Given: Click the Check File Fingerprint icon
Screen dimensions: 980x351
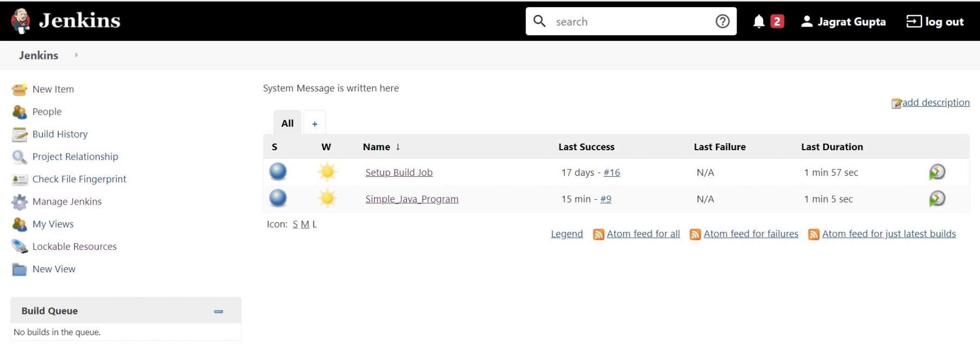Looking at the screenshot, I should 20,179.
